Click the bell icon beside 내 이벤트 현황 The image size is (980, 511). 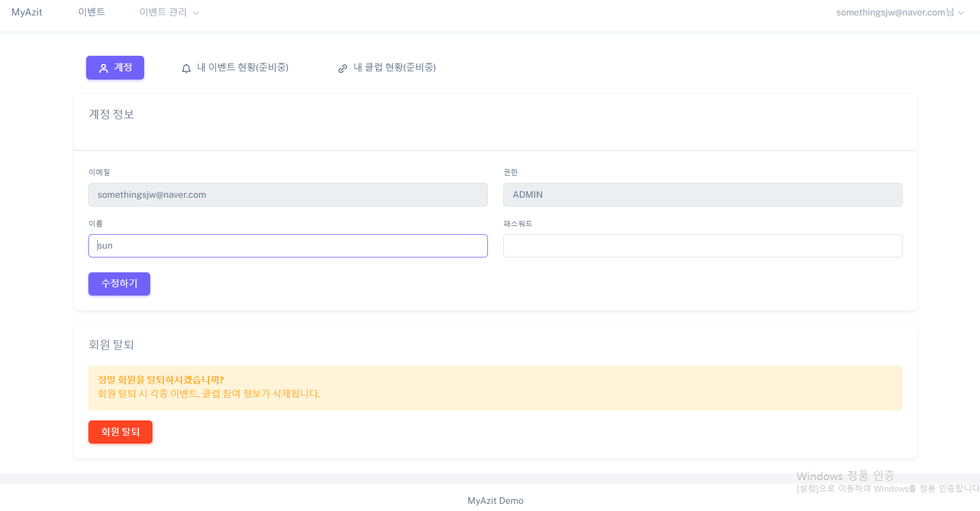[186, 67]
